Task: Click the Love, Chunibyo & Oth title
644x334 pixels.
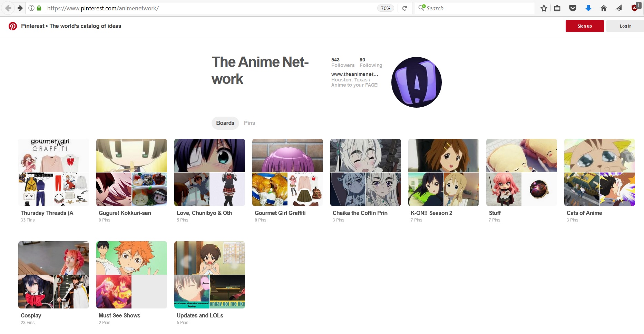Action: (204, 213)
